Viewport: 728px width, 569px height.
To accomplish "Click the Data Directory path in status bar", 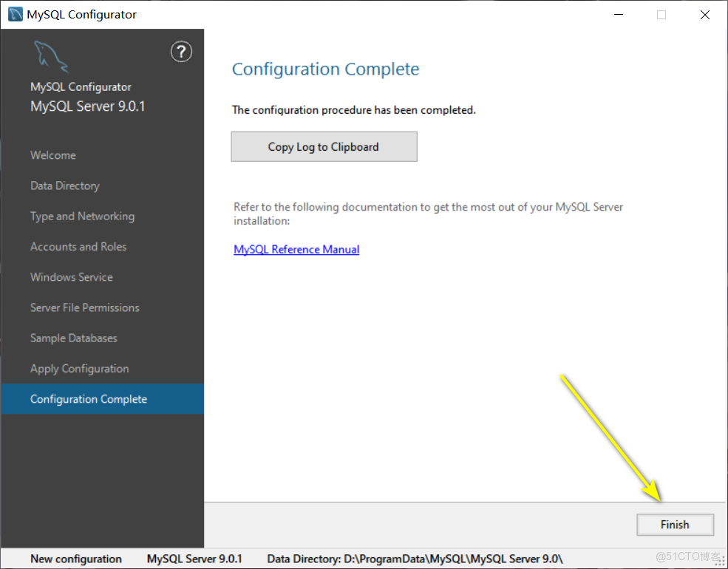I will click(415, 559).
